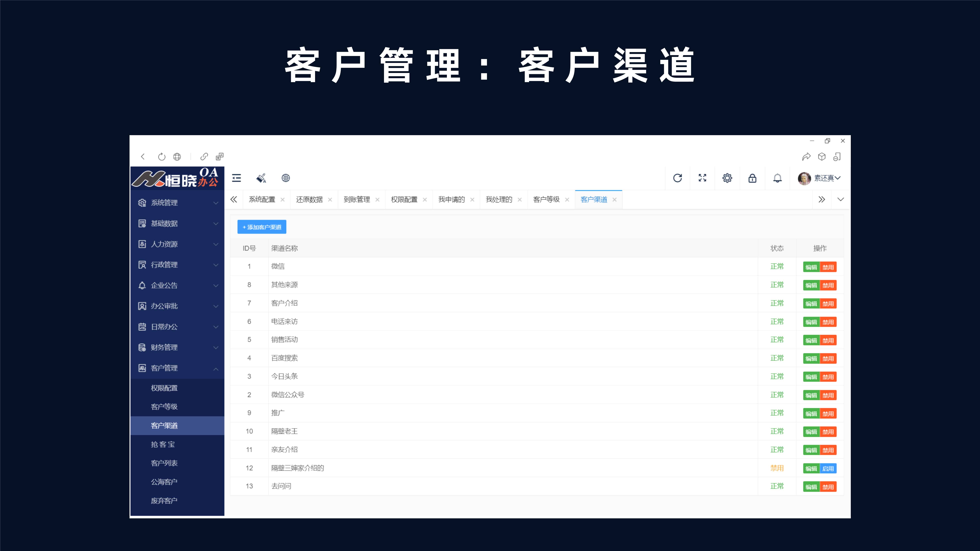Open the notifications bell icon

pyautogui.click(x=778, y=178)
